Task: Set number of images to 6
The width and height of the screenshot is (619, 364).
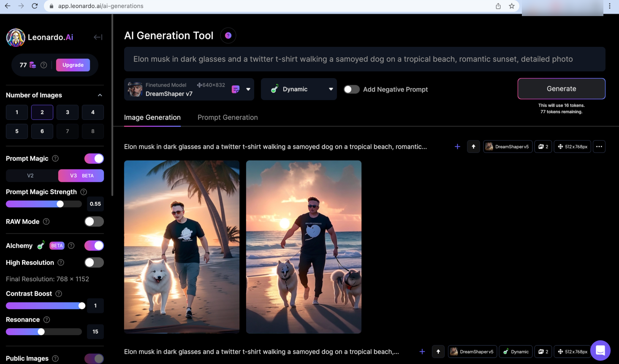Action: click(42, 131)
